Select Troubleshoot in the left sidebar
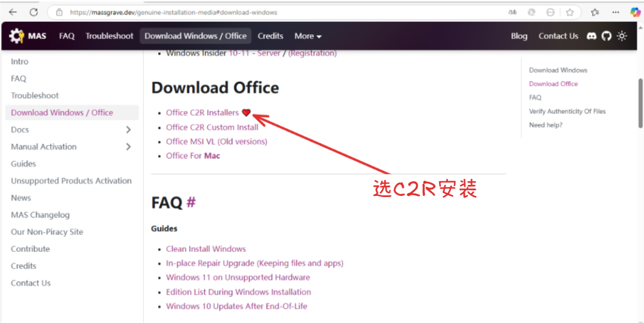This screenshot has width=644, height=323. click(35, 96)
